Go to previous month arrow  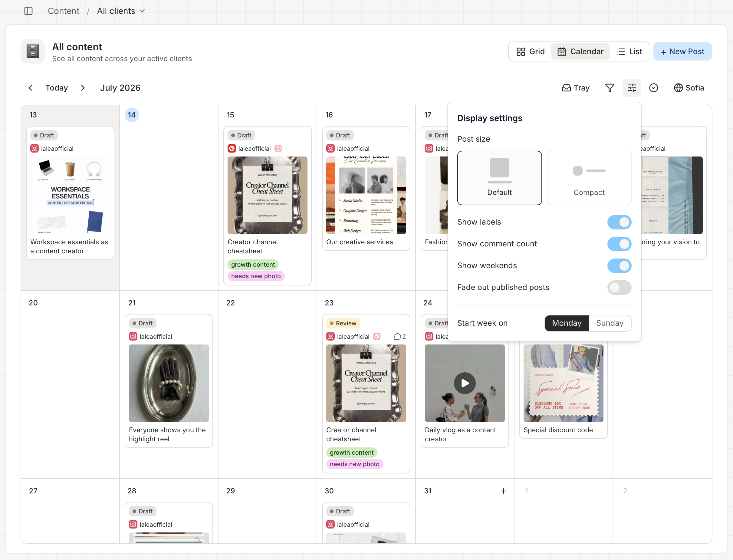pos(30,88)
